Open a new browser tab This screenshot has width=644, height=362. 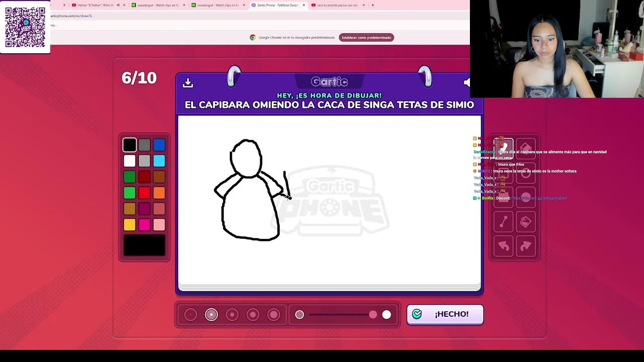(x=372, y=5)
